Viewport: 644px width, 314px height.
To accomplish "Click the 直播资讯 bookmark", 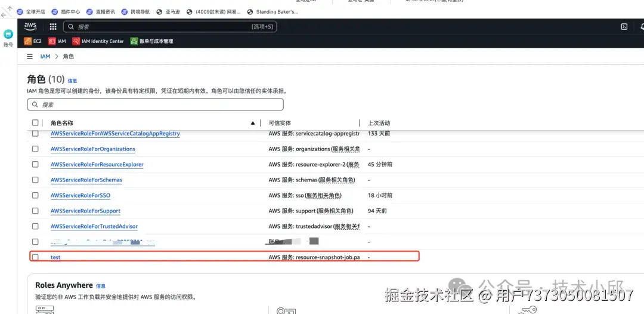I will [101, 12].
